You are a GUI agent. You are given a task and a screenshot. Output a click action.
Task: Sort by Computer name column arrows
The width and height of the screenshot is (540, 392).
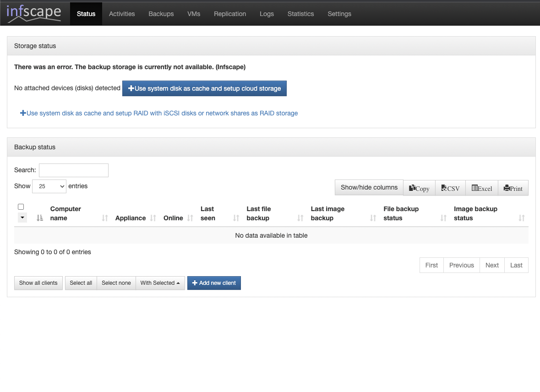pos(105,218)
